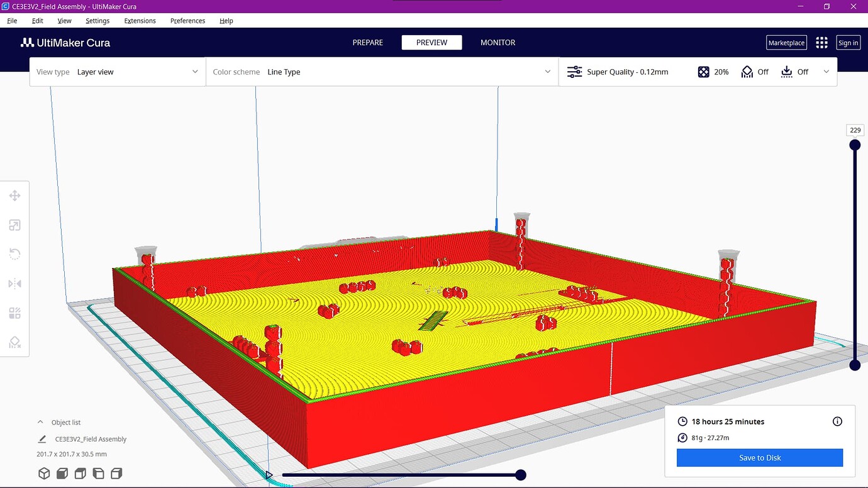Image resolution: width=868 pixels, height=488 pixels.
Task: Select the Support Blocker tool
Action: click(x=15, y=342)
